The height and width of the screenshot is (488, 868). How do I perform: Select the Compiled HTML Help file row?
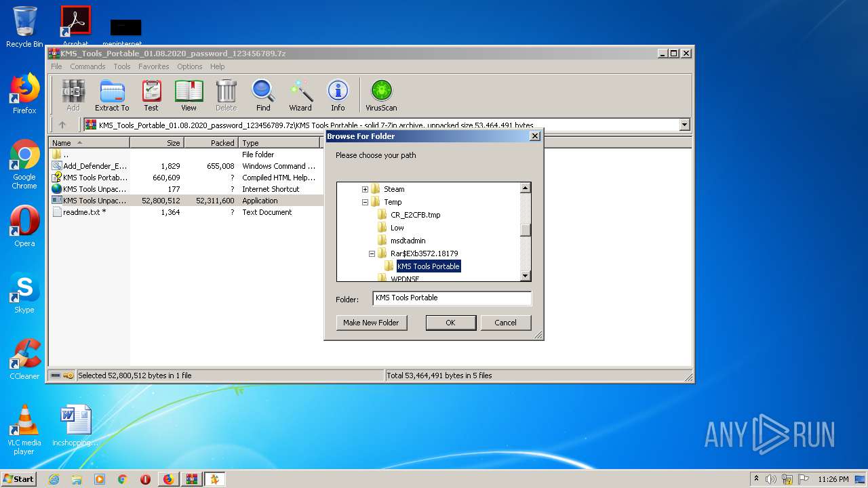coord(186,178)
